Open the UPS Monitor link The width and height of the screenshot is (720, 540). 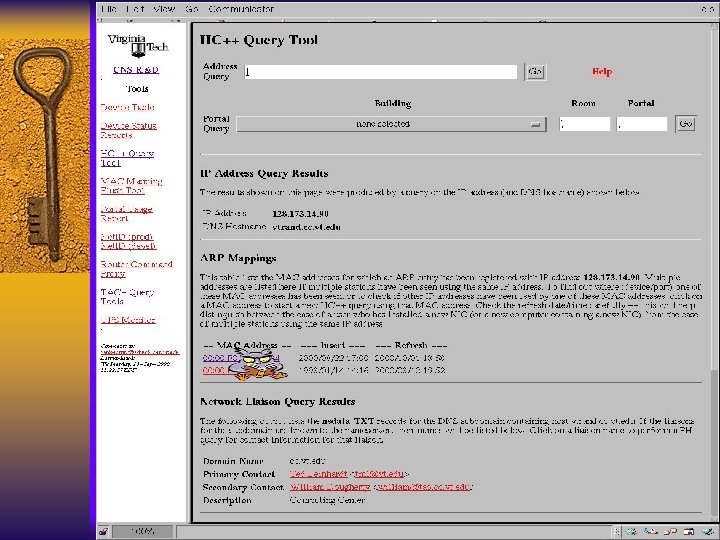[128, 320]
